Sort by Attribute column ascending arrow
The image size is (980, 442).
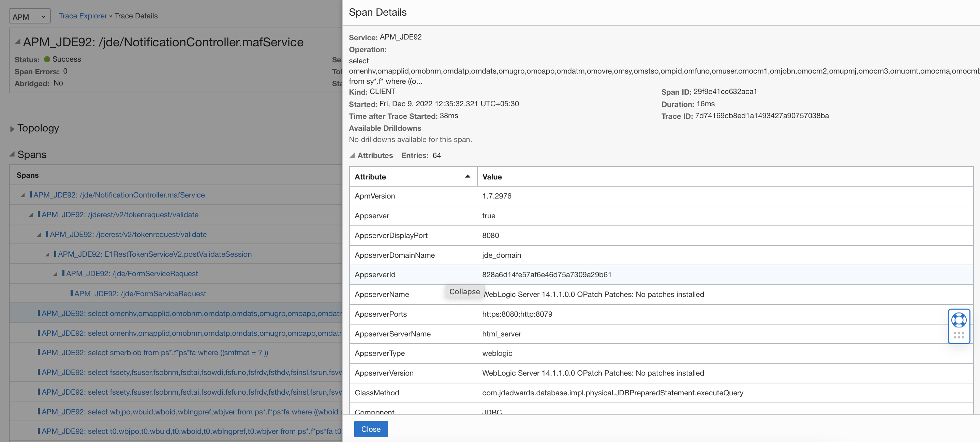click(467, 177)
